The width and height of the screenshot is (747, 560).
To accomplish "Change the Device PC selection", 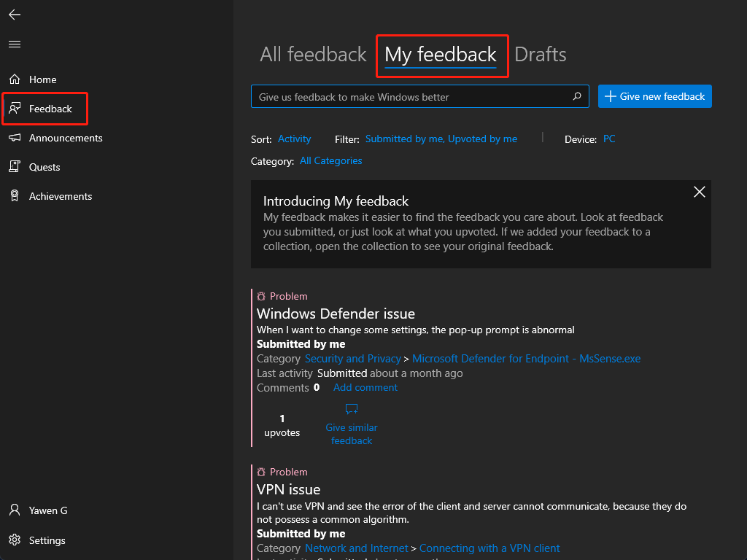I will tap(609, 139).
